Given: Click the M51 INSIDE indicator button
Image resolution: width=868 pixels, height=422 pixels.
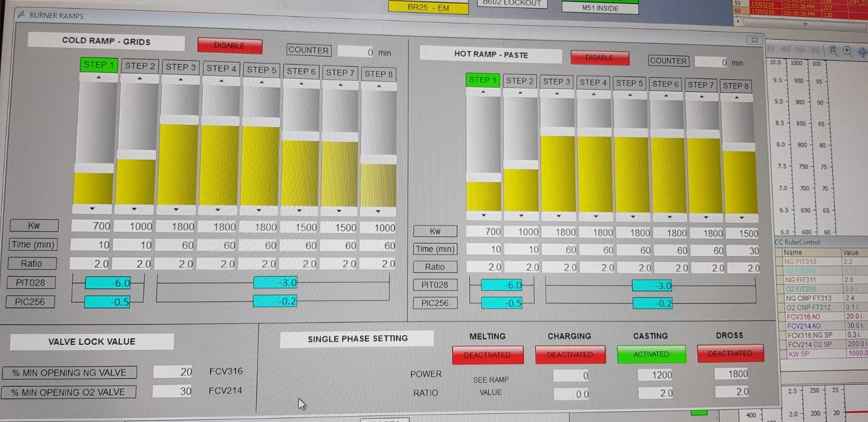Looking at the screenshot, I should pyautogui.click(x=600, y=8).
